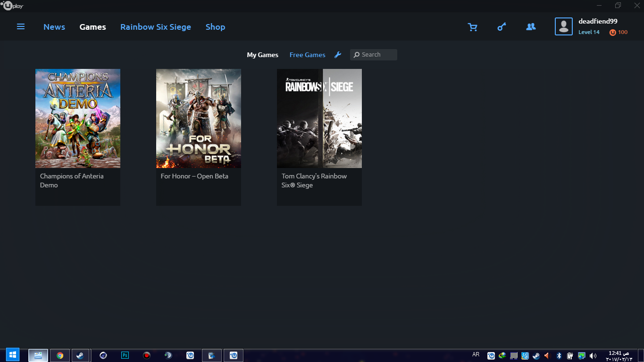Open the shopping cart

point(472,27)
